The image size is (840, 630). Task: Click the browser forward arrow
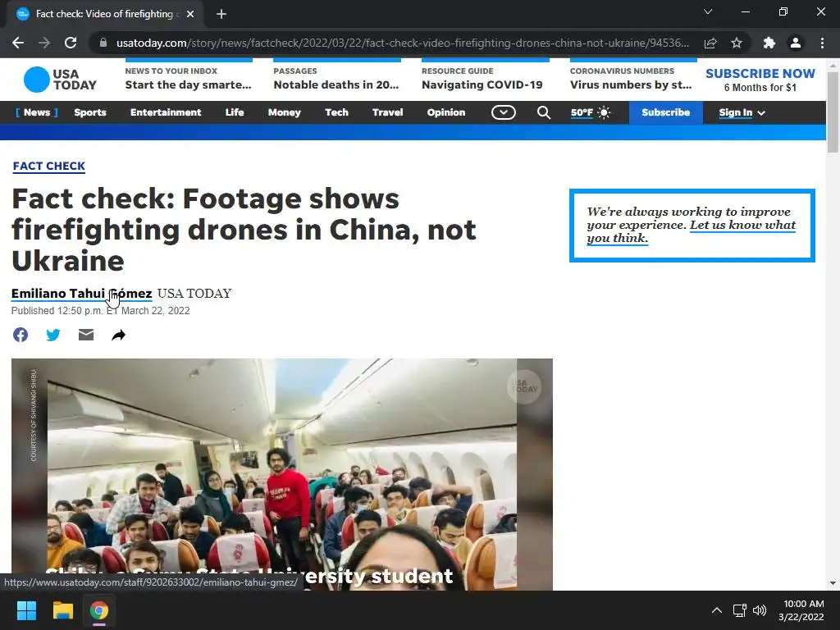click(x=44, y=43)
